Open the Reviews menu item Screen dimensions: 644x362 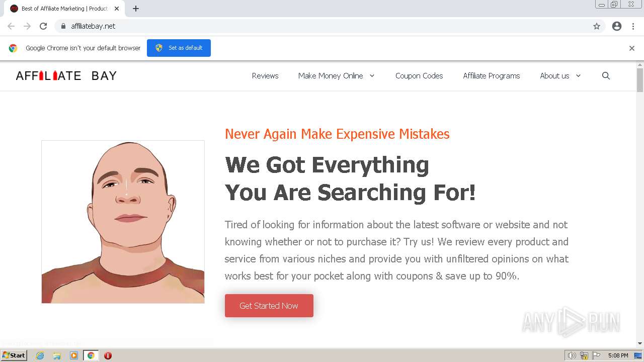(x=265, y=76)
